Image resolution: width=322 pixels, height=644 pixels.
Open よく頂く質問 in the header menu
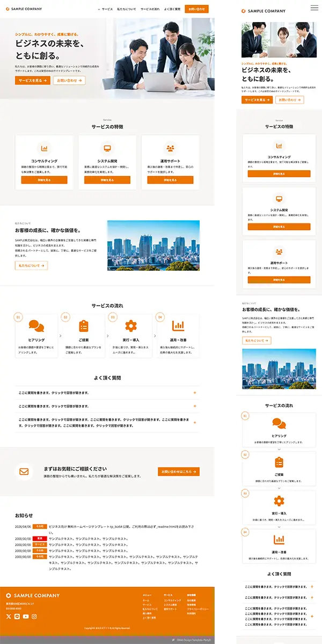pyautogui.click(x=172, y=9)
